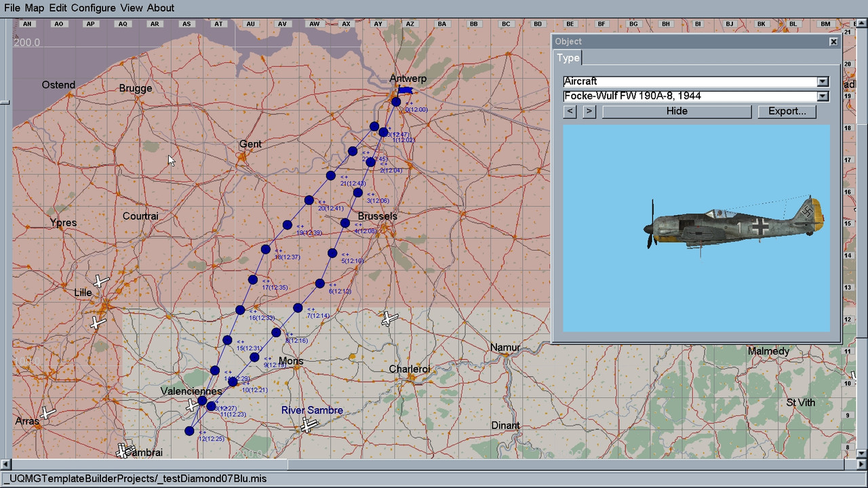Image resolution: width=868 pixels, height=488 pixels.
Task: Select waypoint 20 (12:41) on return leg
Action: pos(309,200)
